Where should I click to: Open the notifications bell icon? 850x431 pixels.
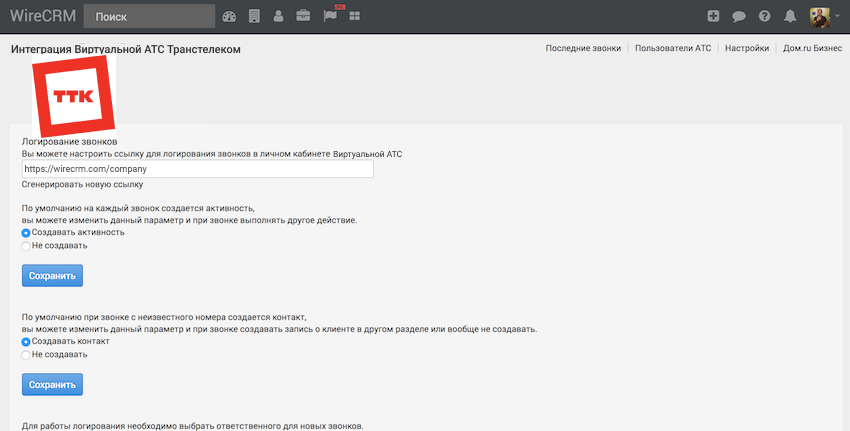coord(791,16)
